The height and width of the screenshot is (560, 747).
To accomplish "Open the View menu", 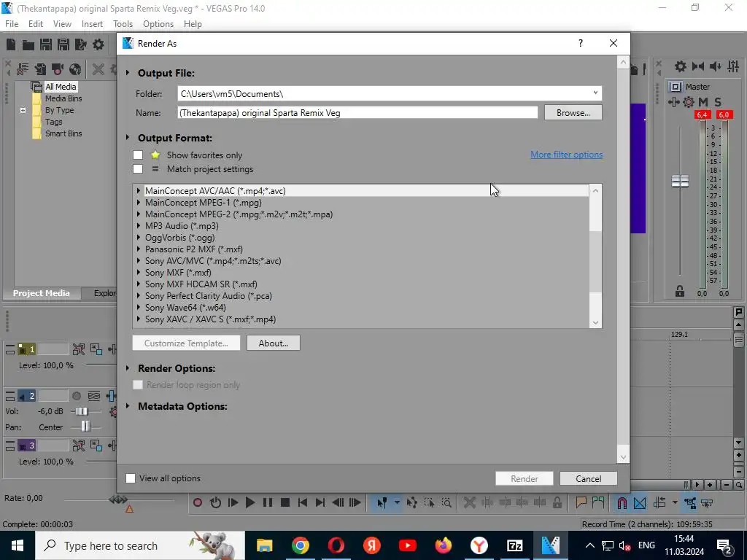I will click(63, 24).
